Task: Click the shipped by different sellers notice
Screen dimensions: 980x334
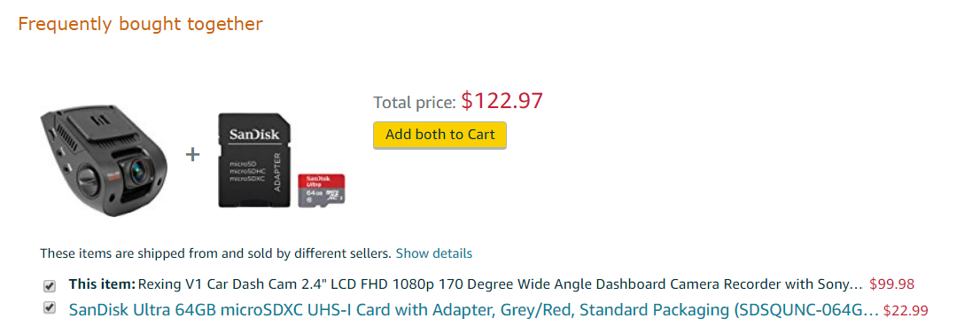Action: click(x=215, y=253)
